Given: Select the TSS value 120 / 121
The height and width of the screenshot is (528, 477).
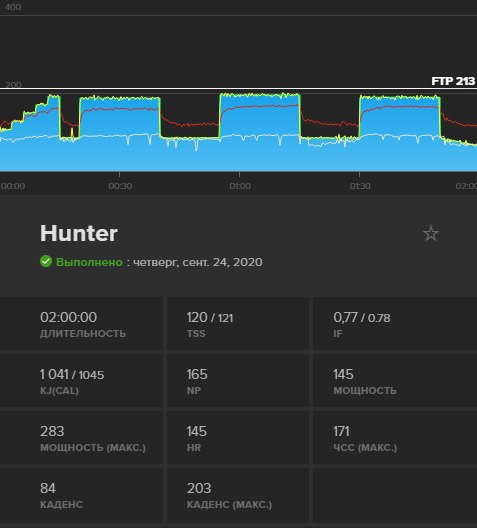Looking at the screenshot, I should (210, 317).
